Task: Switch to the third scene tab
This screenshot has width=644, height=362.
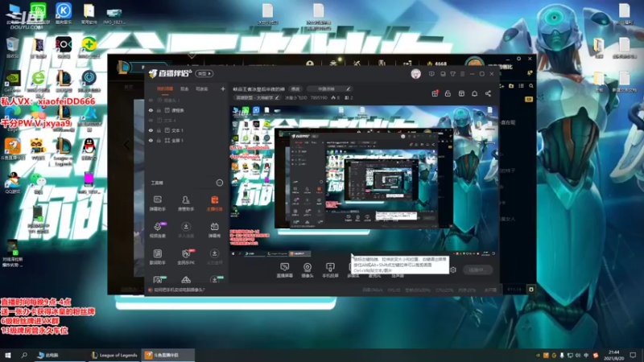Action: click(201, 88)
